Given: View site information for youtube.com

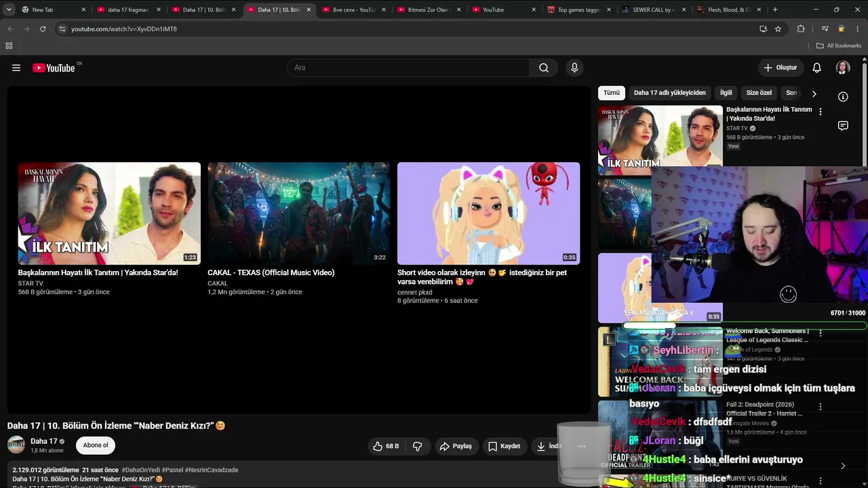Looking at the screenshot, I should (62, 29).
